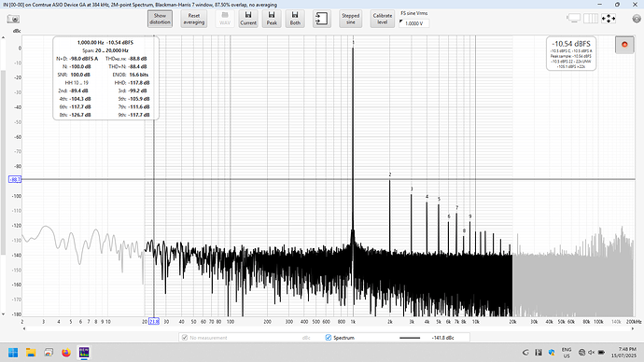This screenshot has width=644, height=362.
Task: Save Both current and peak traces
Action: (x=295, y=19)
